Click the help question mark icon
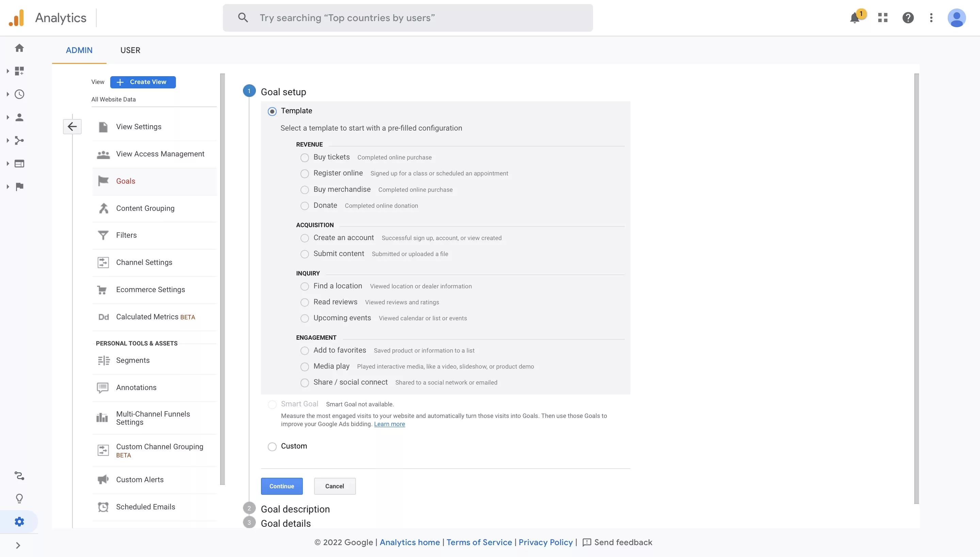The width and height of the screenshot is (980, 557). pyautogui.click(x=908, y=18)
